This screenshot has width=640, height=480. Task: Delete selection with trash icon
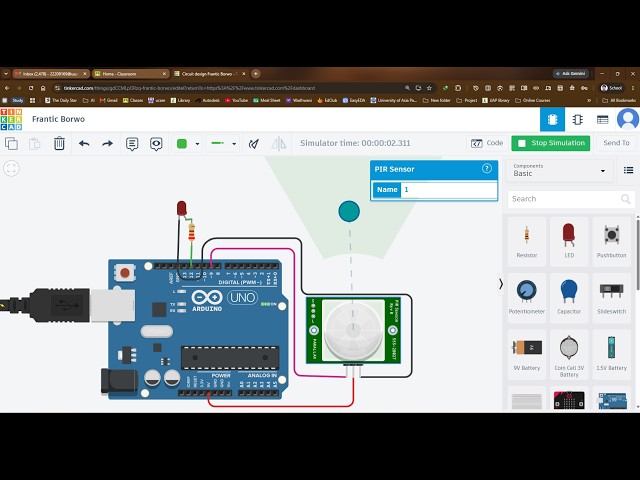(x=59, y=143)
